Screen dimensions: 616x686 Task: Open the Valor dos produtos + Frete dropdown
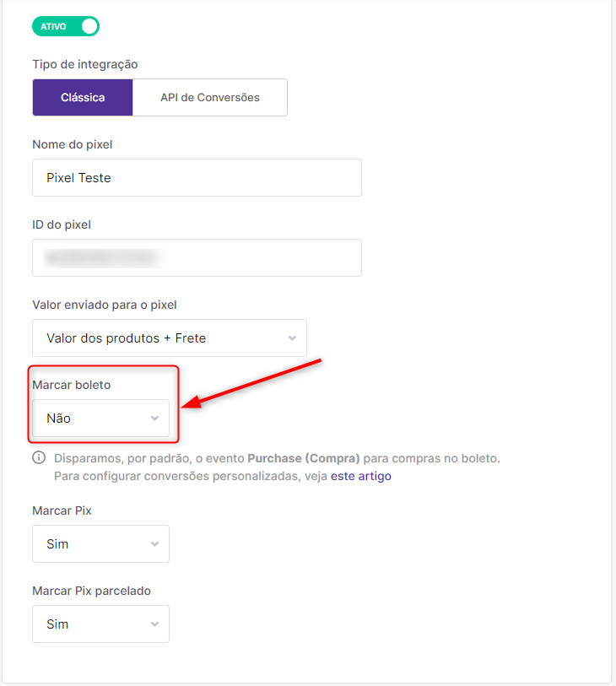pos(170,338)
